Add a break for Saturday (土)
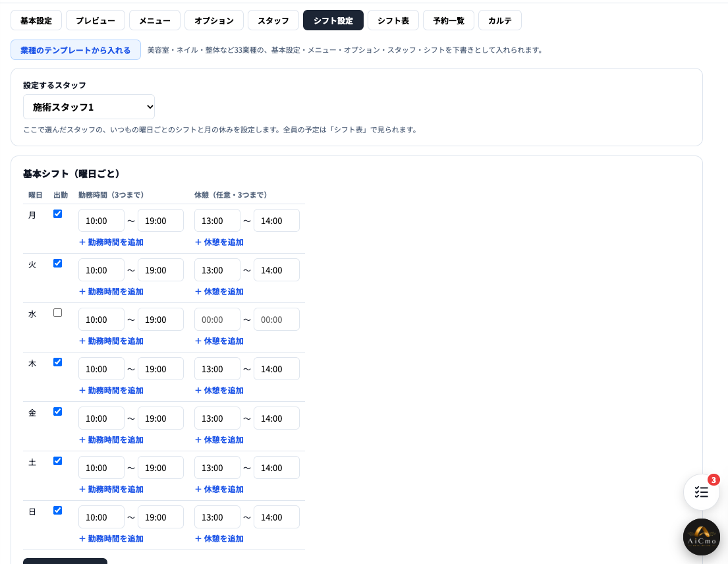728x564 pixels. [219, 490]
